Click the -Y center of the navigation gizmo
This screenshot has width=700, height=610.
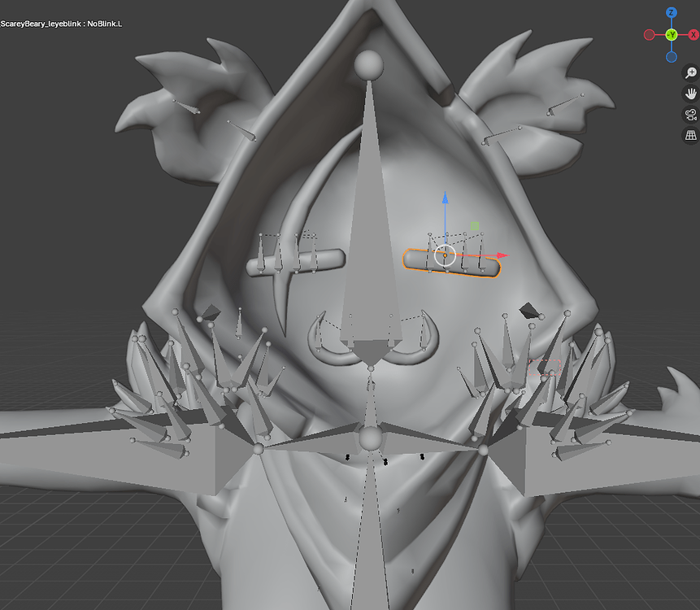tap(671, 35)
